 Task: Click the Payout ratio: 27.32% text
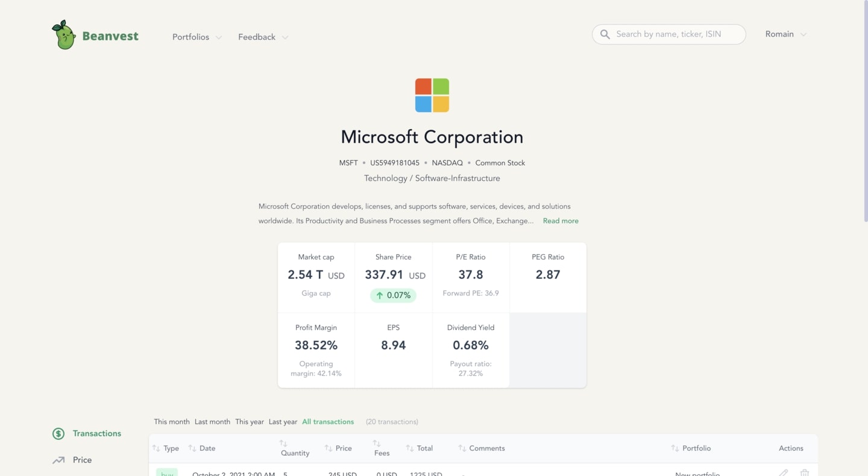point(471,369)
